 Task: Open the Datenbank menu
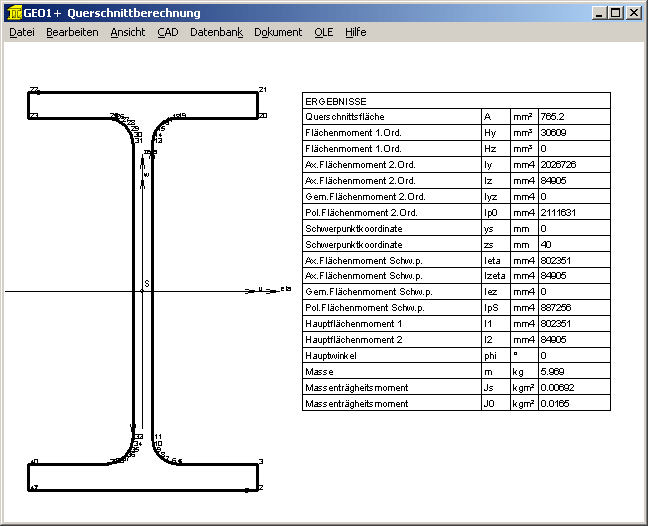[216, 32]
